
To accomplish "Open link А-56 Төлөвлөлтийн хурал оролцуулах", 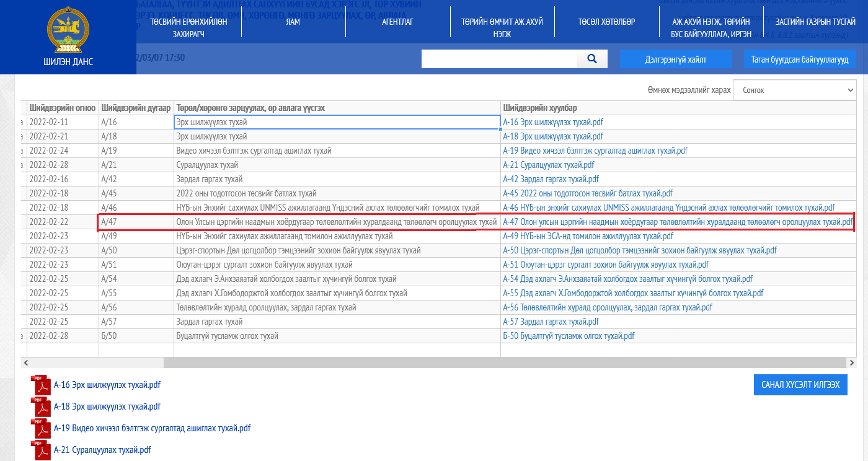I will [608, 307].
